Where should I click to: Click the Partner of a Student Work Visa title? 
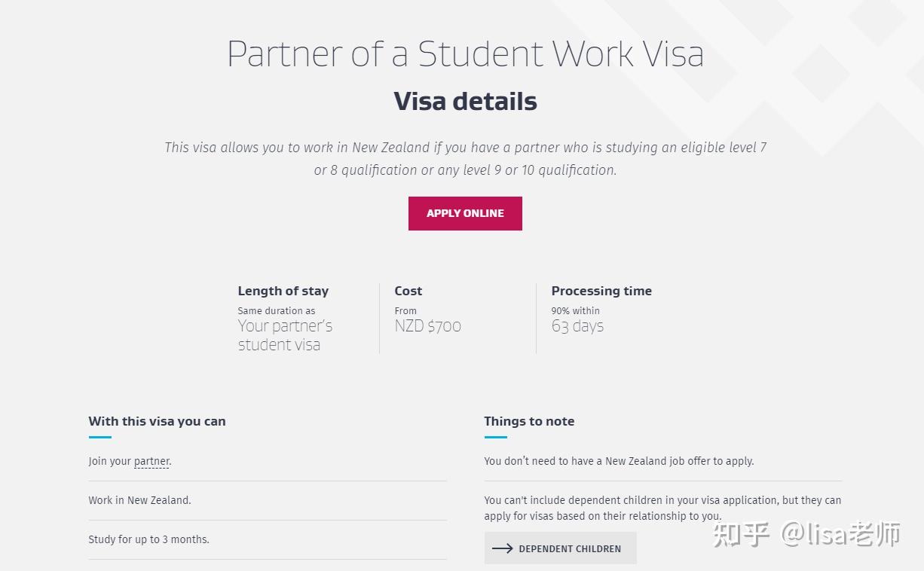point(465,53)
